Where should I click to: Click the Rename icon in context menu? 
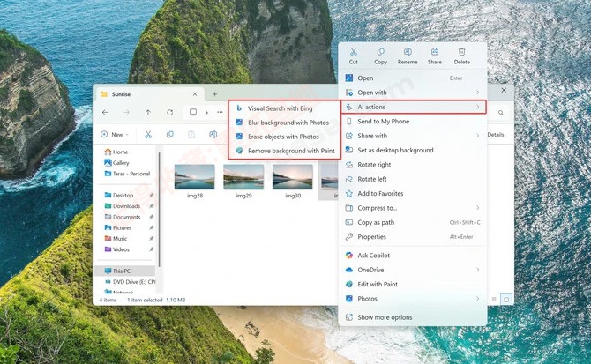[408, 56]
